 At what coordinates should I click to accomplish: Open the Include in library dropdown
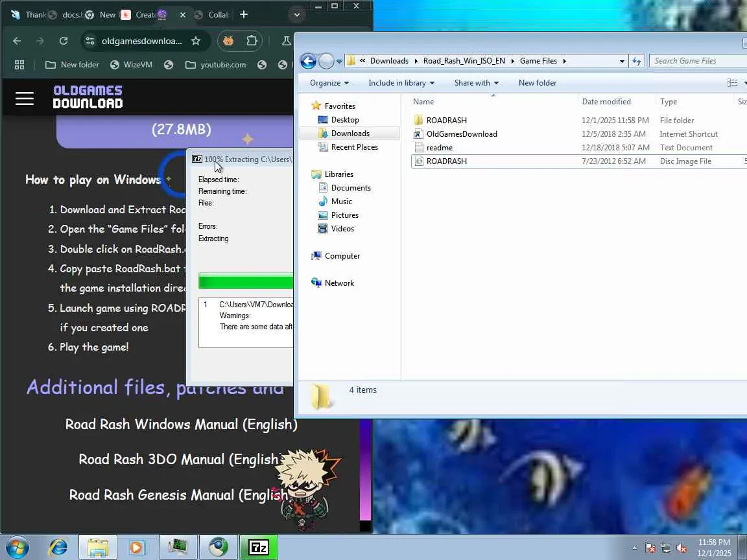click(x=401, y=83)
